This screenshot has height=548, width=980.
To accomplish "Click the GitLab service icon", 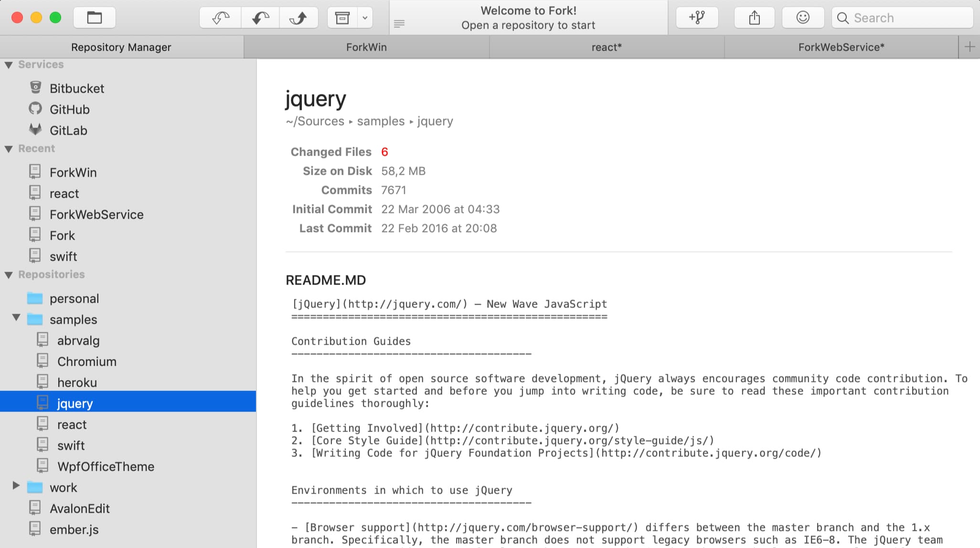I will (35, 129).
